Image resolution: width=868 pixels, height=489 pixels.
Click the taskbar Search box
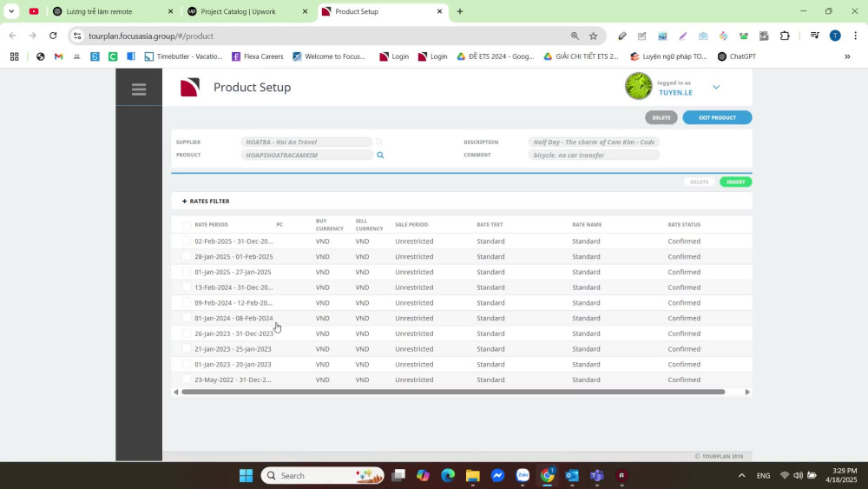pyautogui.click(x=323, y=475)
